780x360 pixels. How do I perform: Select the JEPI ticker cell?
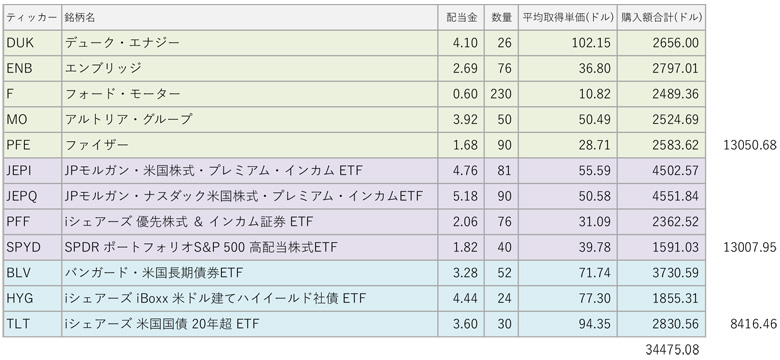[x=32, y=171]
